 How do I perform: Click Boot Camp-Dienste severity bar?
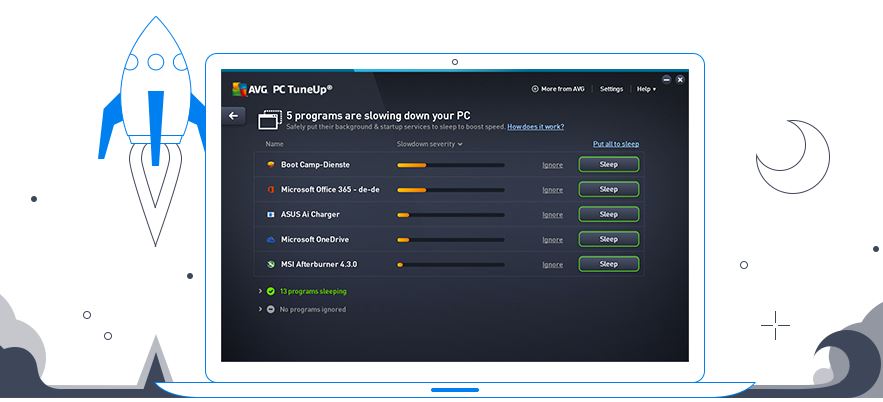click(451, 165)
